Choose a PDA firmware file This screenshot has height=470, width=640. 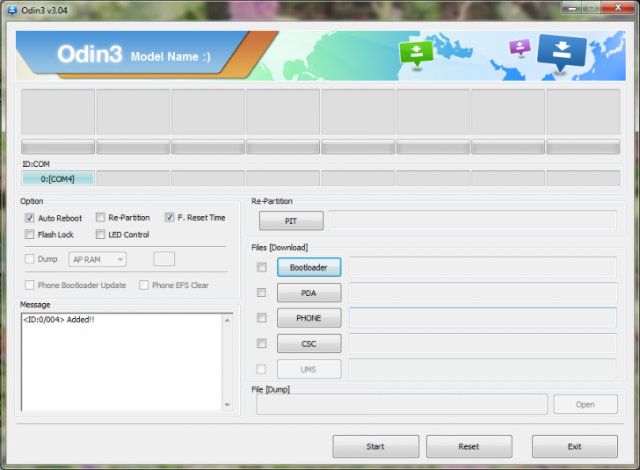(309, 293)
